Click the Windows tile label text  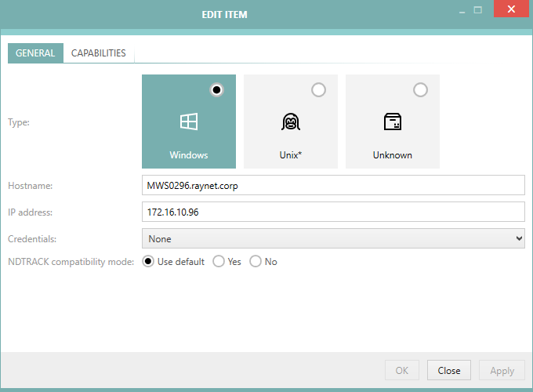[189, 155]
